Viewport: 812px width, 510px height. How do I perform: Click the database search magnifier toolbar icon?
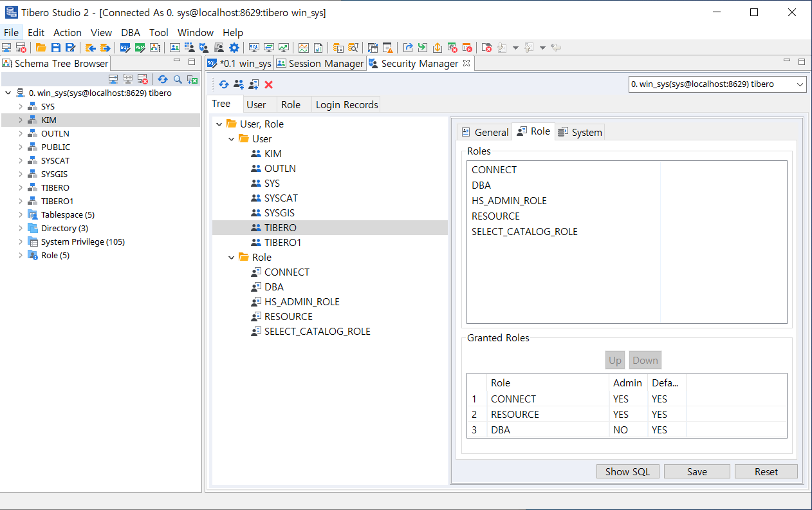[353, 48]
